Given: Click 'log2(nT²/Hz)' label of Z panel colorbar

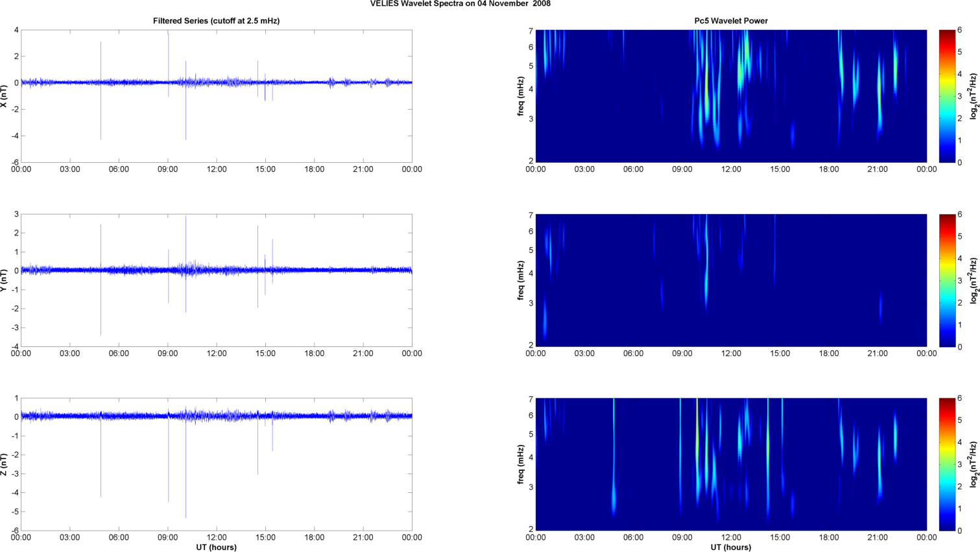Looking at the screenshot, I should pyautogui.click(x=974, y=464).
